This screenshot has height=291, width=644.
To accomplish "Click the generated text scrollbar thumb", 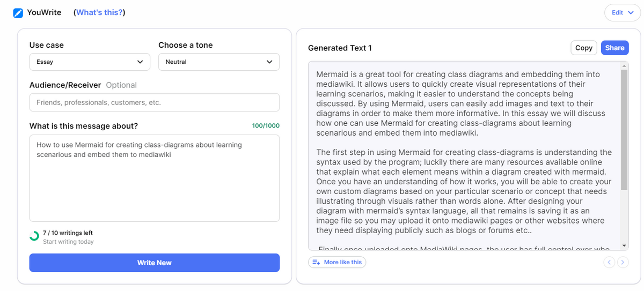I will tap(624, 129).
